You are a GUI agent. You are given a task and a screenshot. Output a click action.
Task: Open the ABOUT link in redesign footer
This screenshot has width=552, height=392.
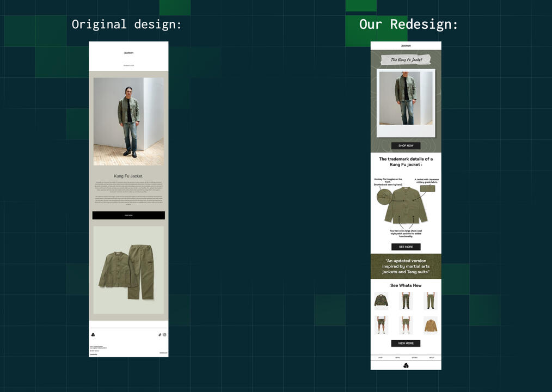click(x=432, y=358)
